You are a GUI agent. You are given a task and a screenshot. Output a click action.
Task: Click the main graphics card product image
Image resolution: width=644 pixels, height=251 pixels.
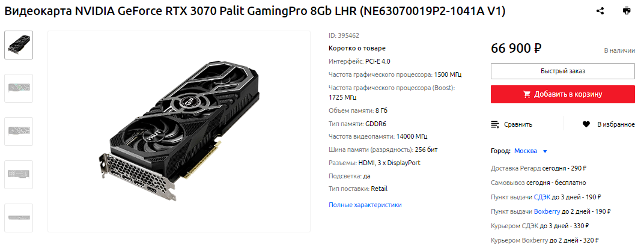179,132
